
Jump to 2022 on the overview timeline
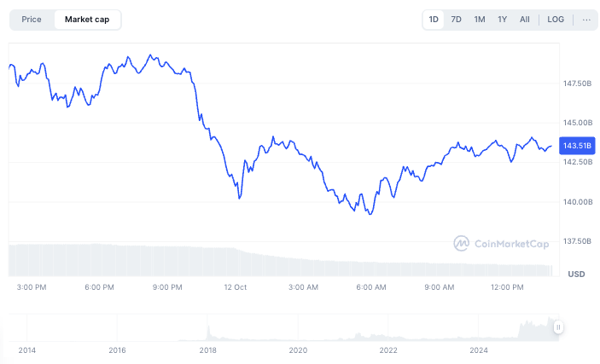(388, 350)
